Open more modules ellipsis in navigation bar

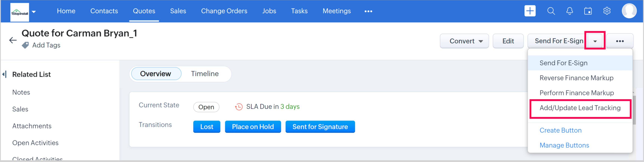pos(368,11)
